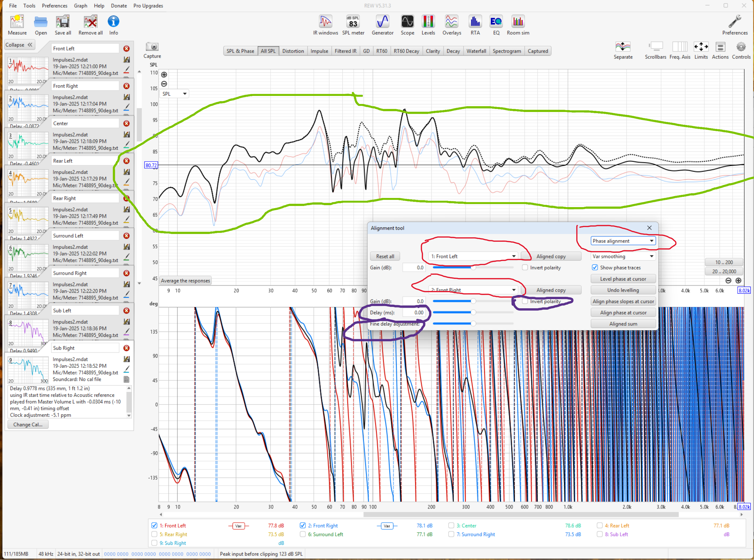
Task: Switch to the Spectrogram tab
Action: click(507, 51)
